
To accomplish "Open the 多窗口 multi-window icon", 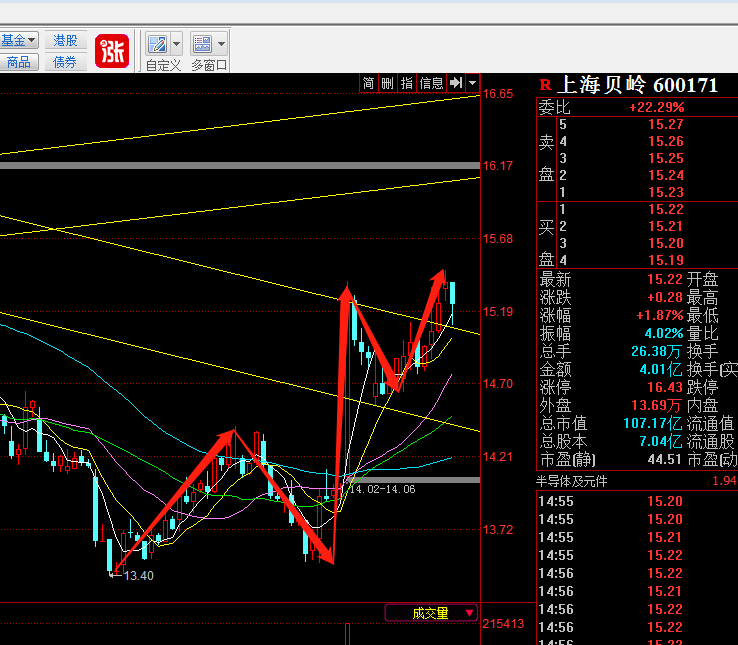I will [202, 45].
